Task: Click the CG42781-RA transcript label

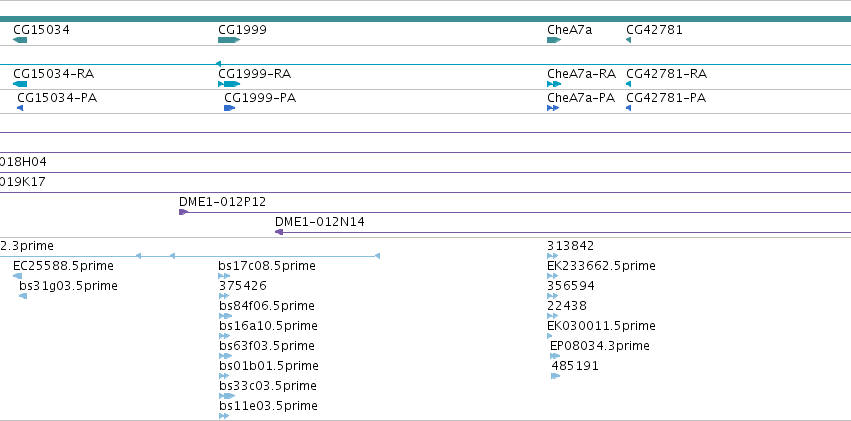Action: tap(666, 74)
